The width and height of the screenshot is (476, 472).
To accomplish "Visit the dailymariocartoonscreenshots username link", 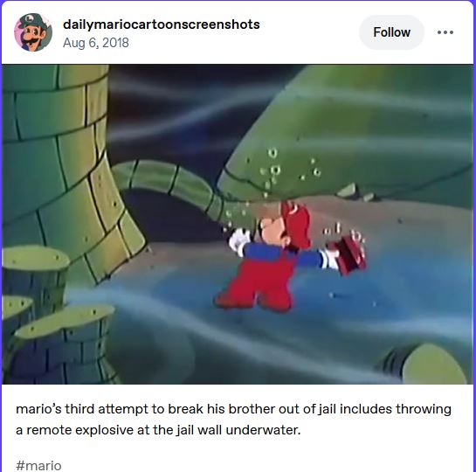I will [x=162, y=24].
